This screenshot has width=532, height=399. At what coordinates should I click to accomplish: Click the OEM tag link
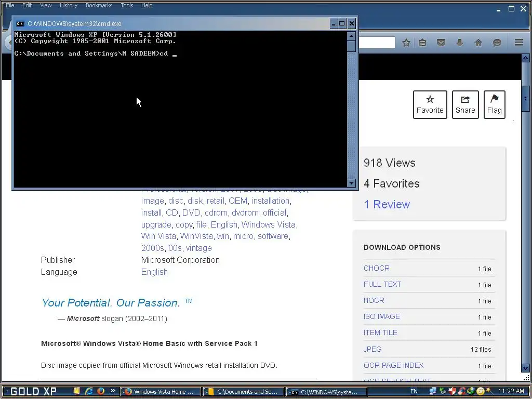pos(238,201)
